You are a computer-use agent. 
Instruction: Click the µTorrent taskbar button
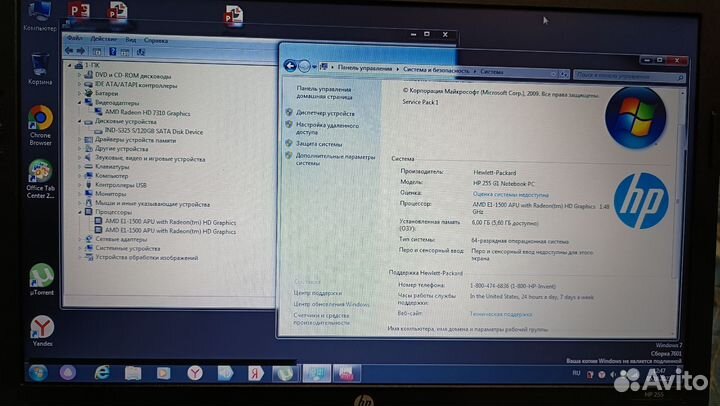285,373
